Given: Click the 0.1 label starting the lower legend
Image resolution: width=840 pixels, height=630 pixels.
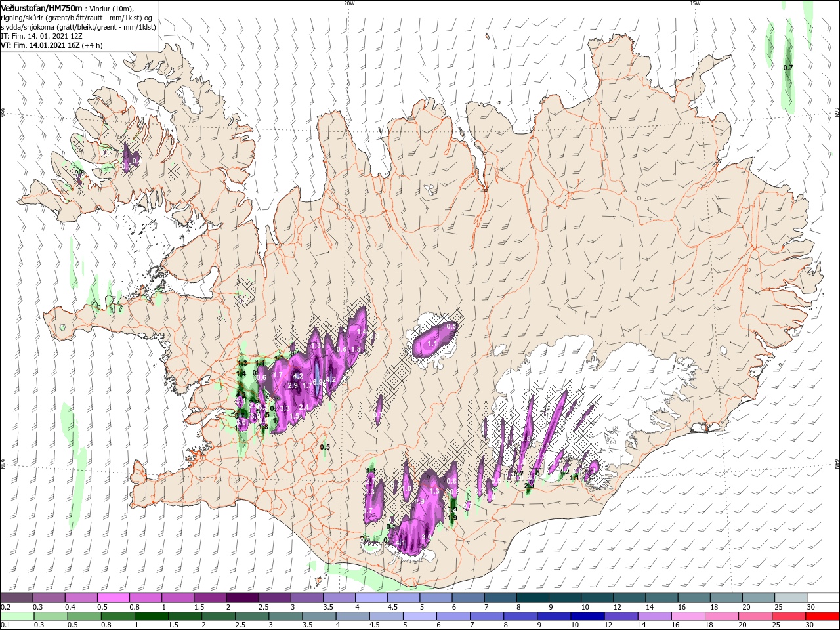Looking at the screenshot, I should click(x=5, y=625).
